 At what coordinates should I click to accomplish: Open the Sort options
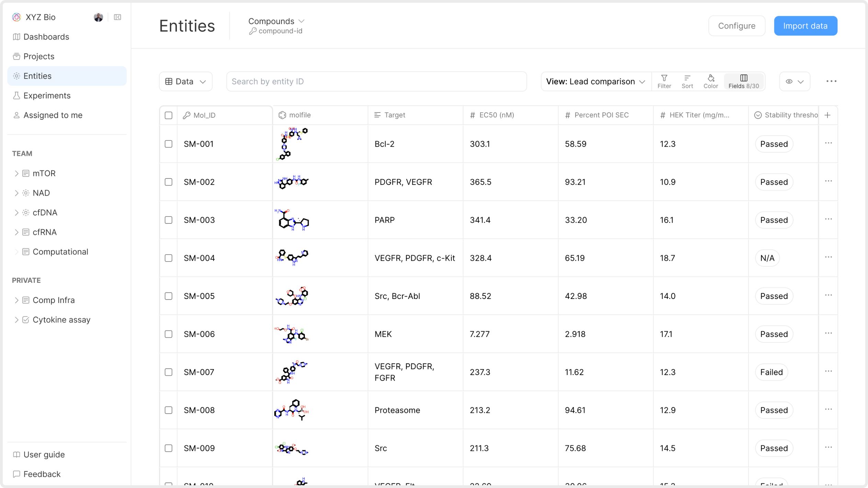[687, 81]
